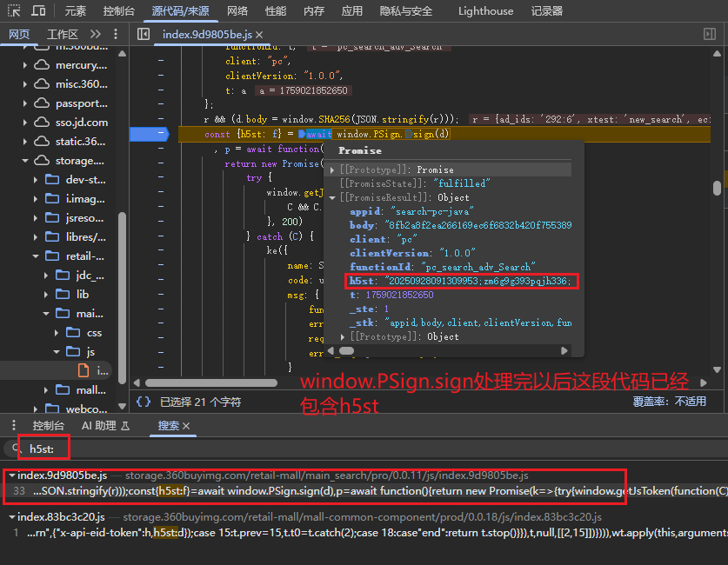
Task: Collapse the index.9d9805be.js search result group
Action: click(11, 475)
